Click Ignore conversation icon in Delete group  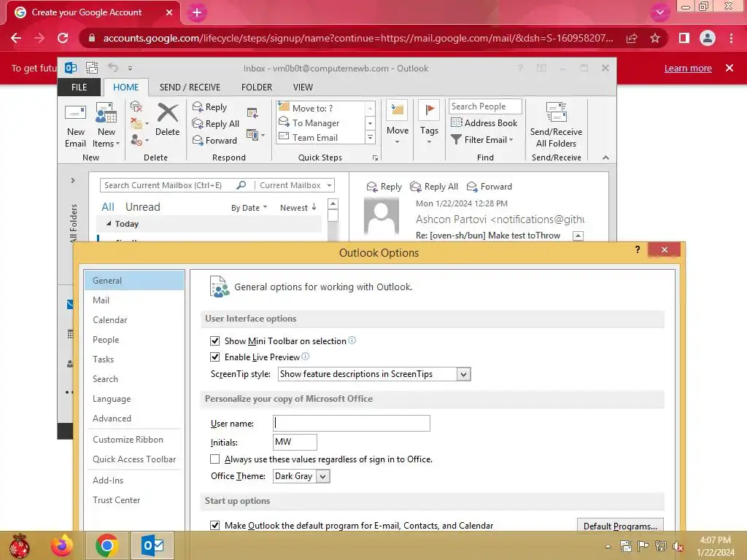136,107
